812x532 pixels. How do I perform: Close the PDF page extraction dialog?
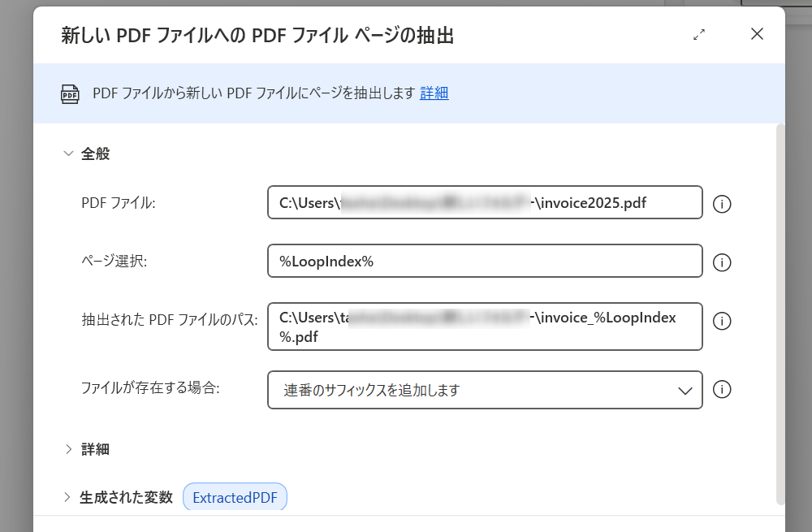pos(757,34)
